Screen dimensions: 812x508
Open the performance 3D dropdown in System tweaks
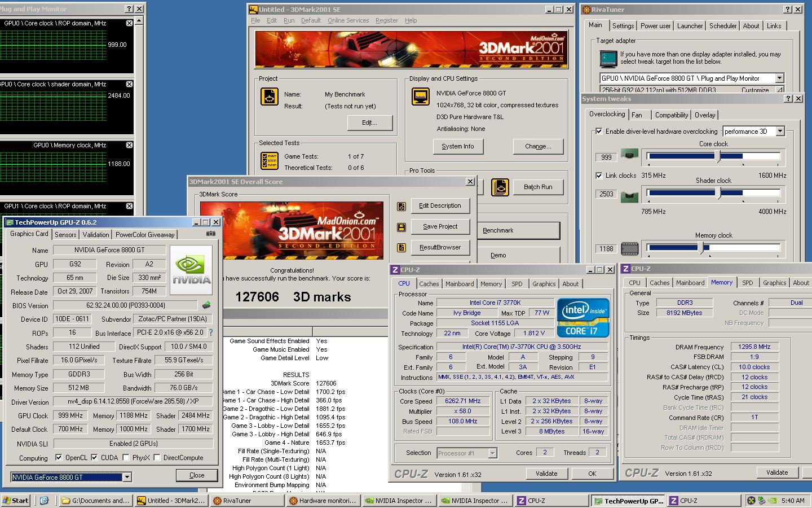click(780, 132)
